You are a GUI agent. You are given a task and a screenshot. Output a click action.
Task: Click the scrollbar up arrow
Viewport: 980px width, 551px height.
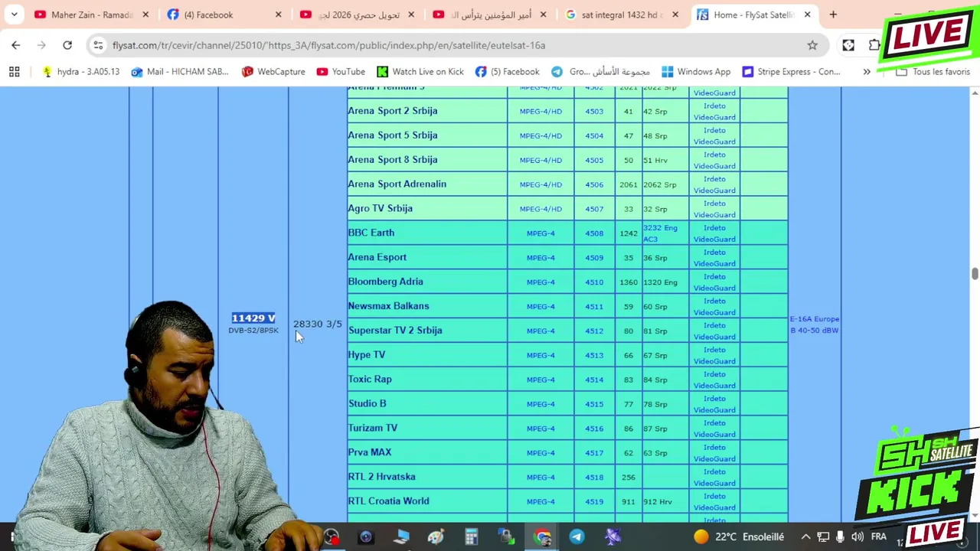975,93
